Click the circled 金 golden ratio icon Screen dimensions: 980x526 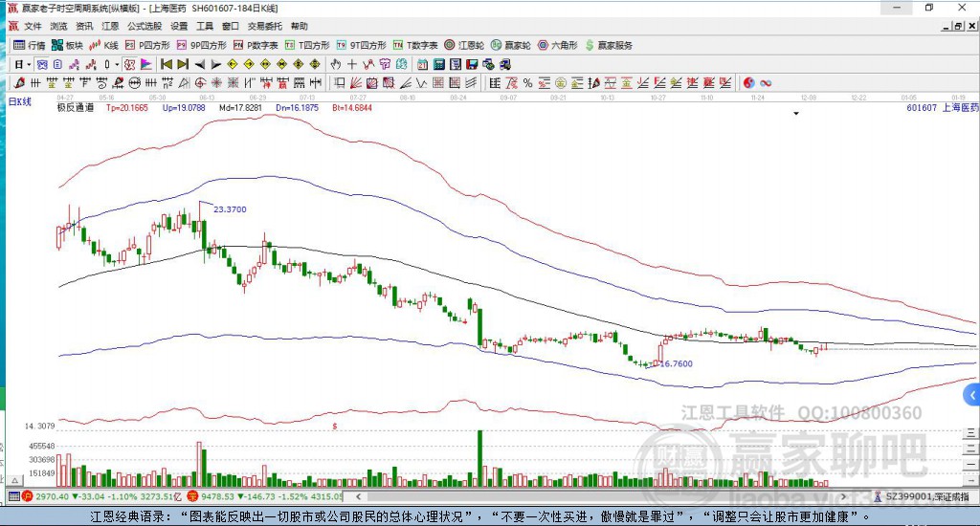point(561,83)
